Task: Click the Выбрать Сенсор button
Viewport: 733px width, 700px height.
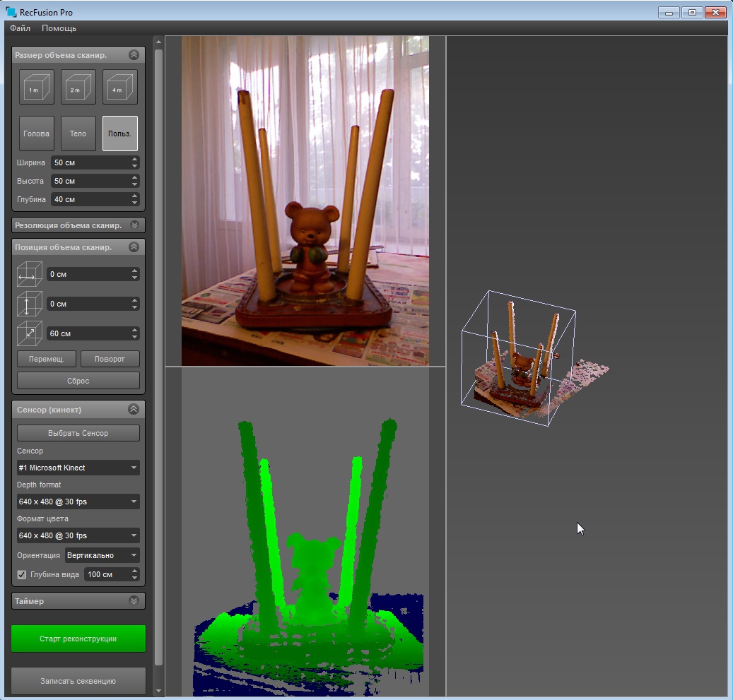Action: coord(78,433)
